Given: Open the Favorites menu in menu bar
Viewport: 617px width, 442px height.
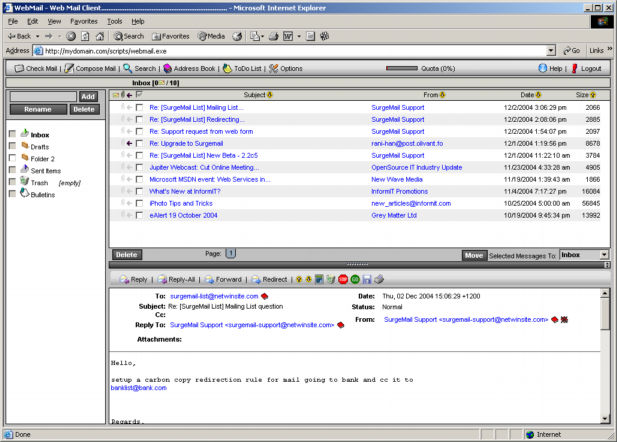Looking at the screenshot, I should [x=84, y=20].
